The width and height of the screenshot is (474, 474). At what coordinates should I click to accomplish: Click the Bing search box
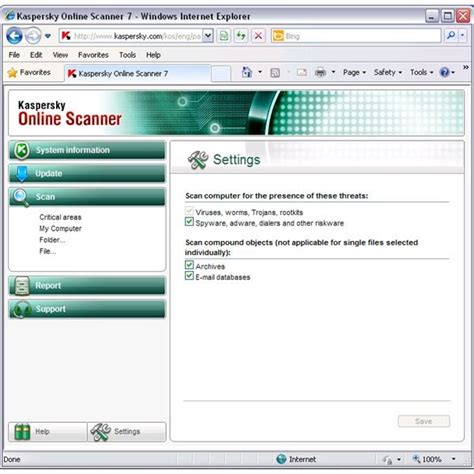tap(356, 36)
